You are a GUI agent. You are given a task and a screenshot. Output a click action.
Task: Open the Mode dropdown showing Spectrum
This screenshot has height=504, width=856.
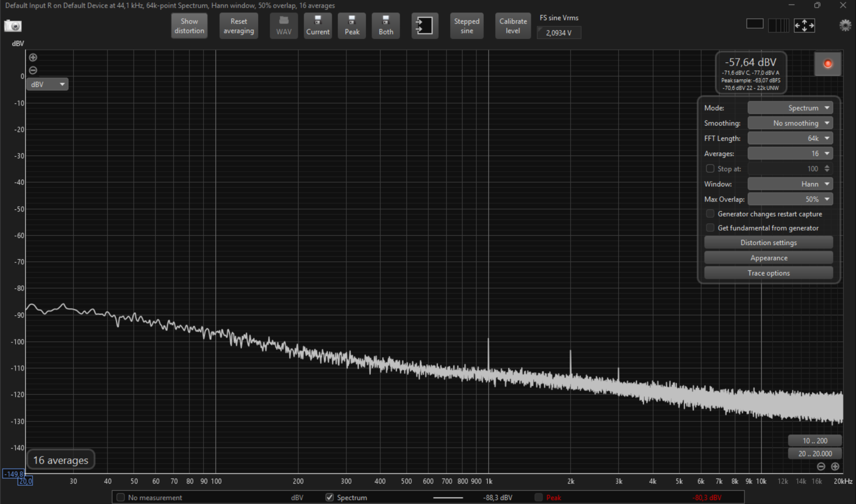[x=790, y=108]
